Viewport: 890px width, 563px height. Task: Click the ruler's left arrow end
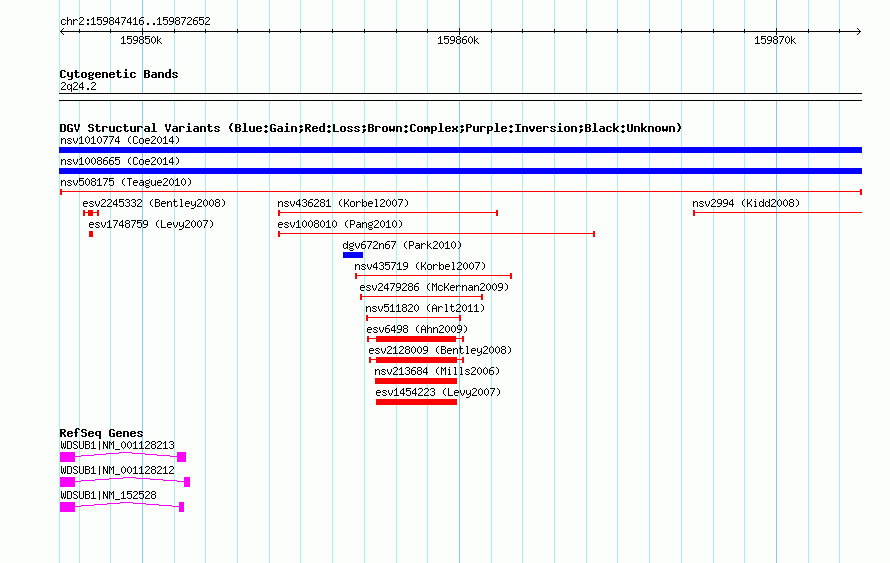(62, 31)
